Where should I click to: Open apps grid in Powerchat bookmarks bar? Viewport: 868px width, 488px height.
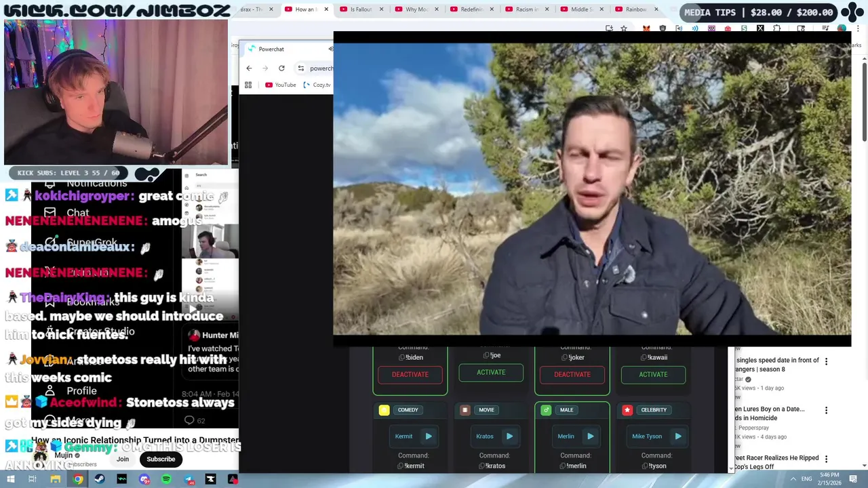point(248,85)
